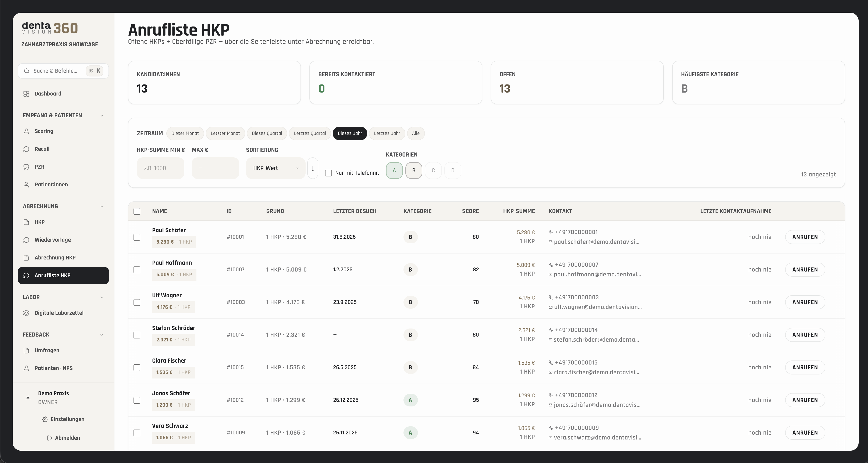Click phone icon next to +491700000012
Viewport: 868px width, 463px height.
[x=551, y=395]
